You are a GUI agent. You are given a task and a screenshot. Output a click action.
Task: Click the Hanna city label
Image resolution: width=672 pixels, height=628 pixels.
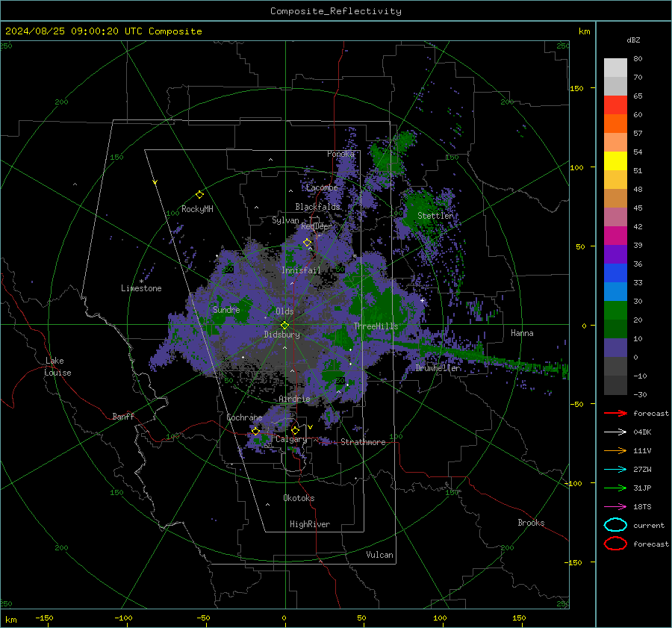(522, 333)
